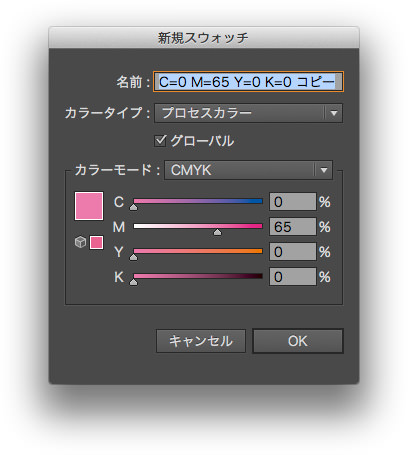Viewport: 408px width, 455px height.
Task: Click the M slider handle
Action: (x=217, y=232)
